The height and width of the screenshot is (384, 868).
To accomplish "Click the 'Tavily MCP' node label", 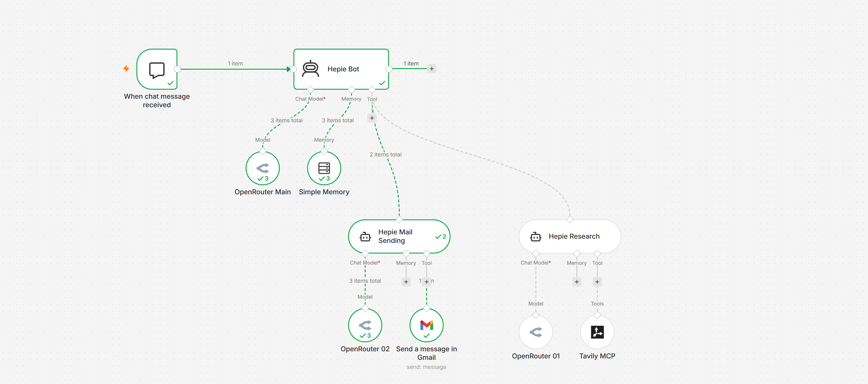I will [597, 356].
